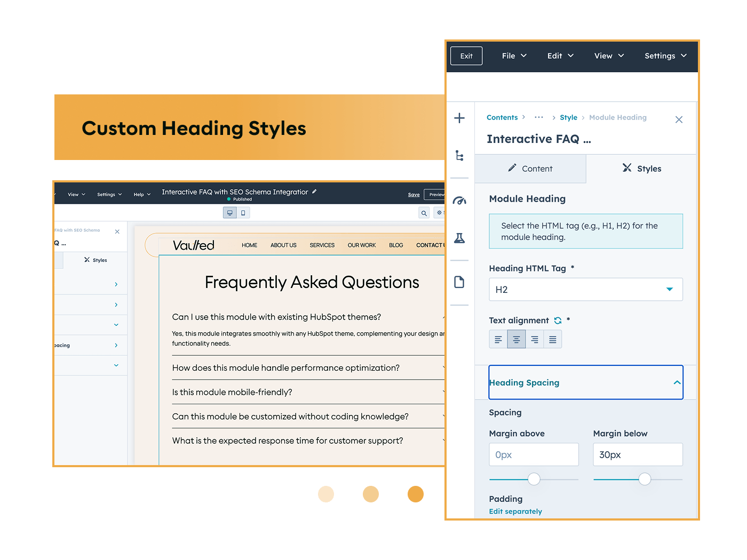This screenshot has height=560, width=747.
Task: Click HOME in the Vaulted navigation
Action: coord(249,245)
